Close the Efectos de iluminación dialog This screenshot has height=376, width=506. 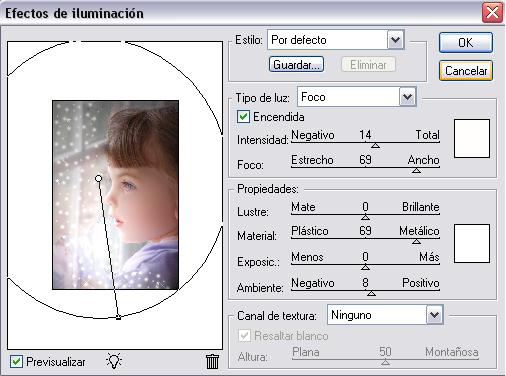click(x=492, y=13)
